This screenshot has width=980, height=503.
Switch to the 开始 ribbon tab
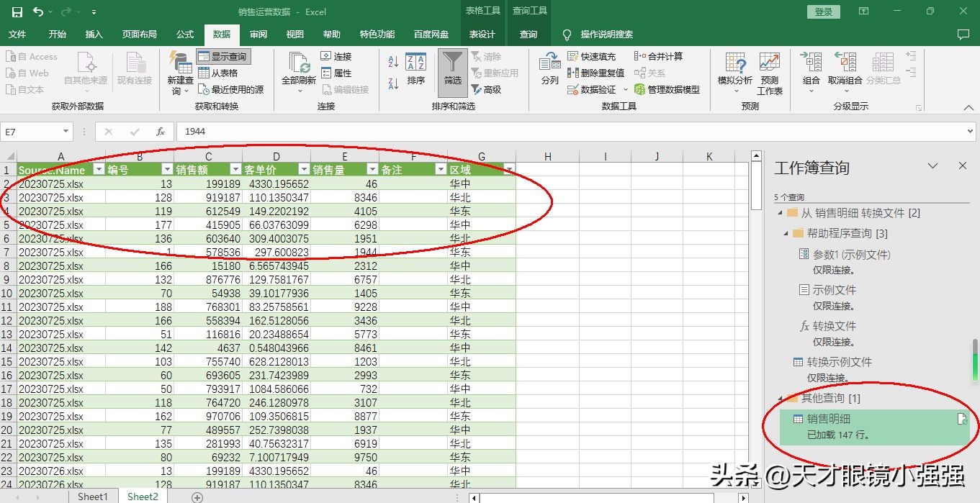point(56,34)
